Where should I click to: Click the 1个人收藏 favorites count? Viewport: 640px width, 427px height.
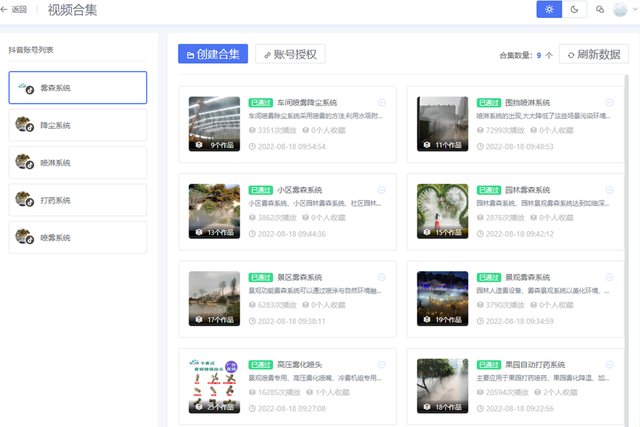[x=328, y=392]
